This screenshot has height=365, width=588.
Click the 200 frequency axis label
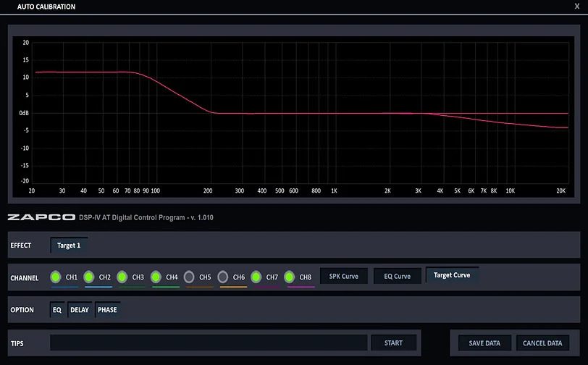click(208, 191)
